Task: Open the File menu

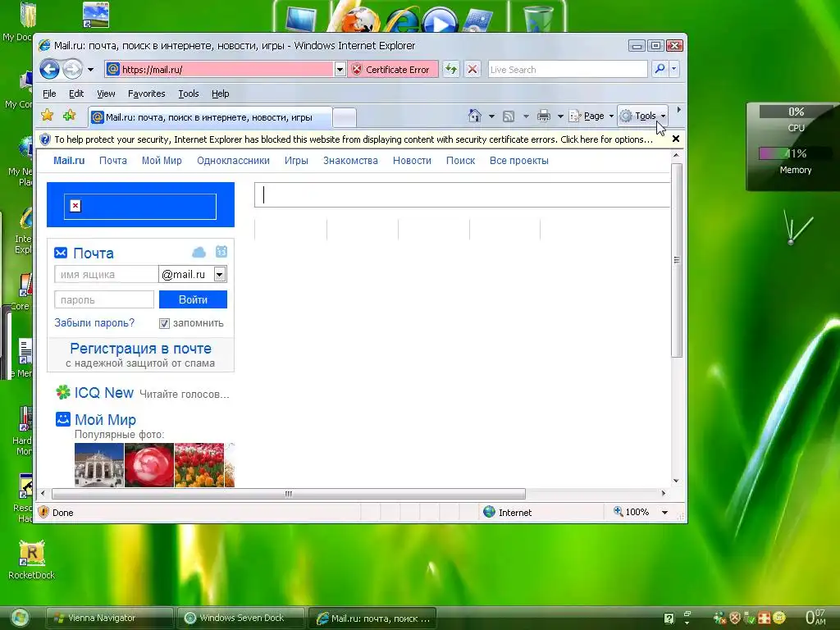Action: [x=49, y=94]
